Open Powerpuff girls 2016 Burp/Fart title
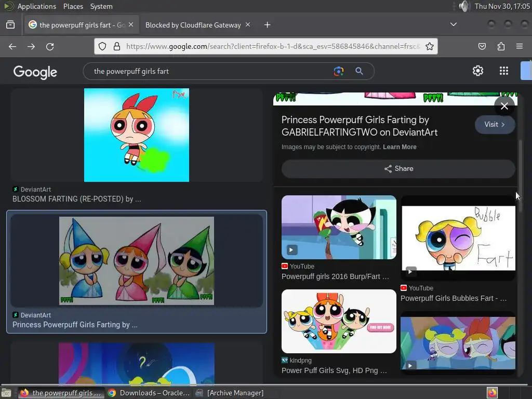This screenshot has height=399, width=532. click(x=335, y=276)
